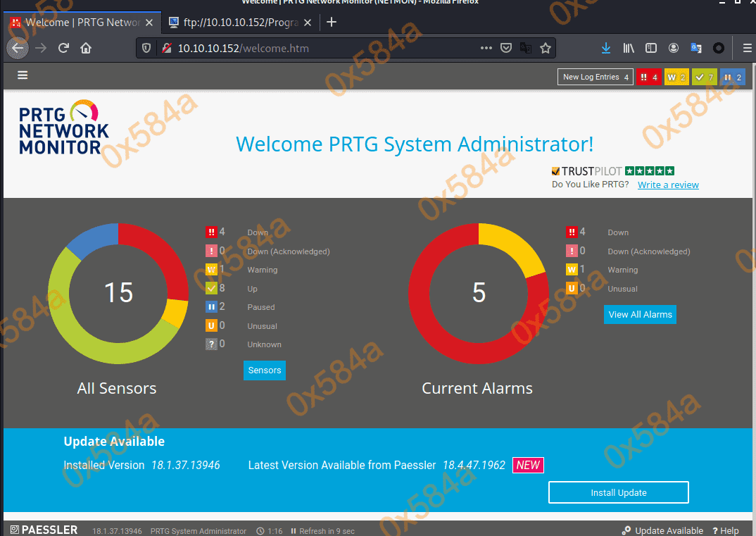Click the New Log Entries box
The image size is (756, 536).
596,77
